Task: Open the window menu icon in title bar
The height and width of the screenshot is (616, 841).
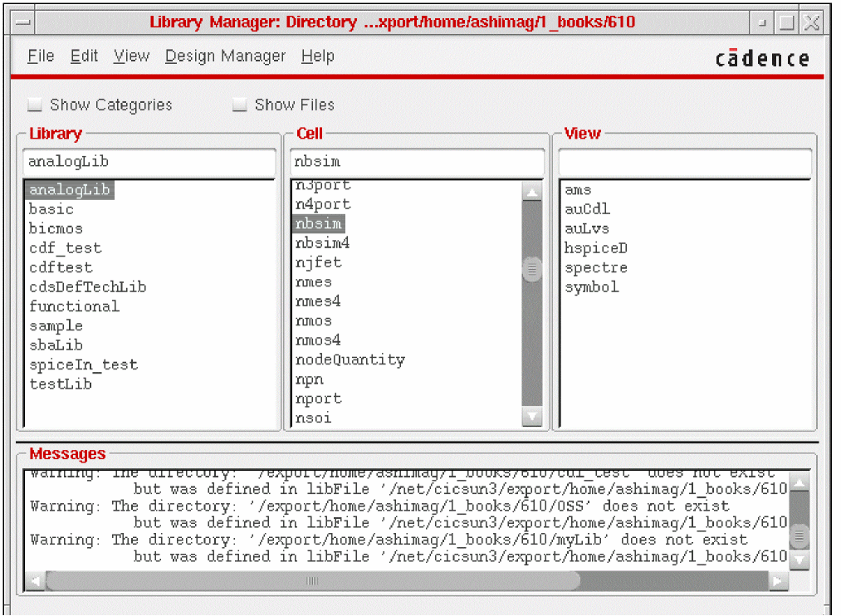Action: click(x=24, y=22)
